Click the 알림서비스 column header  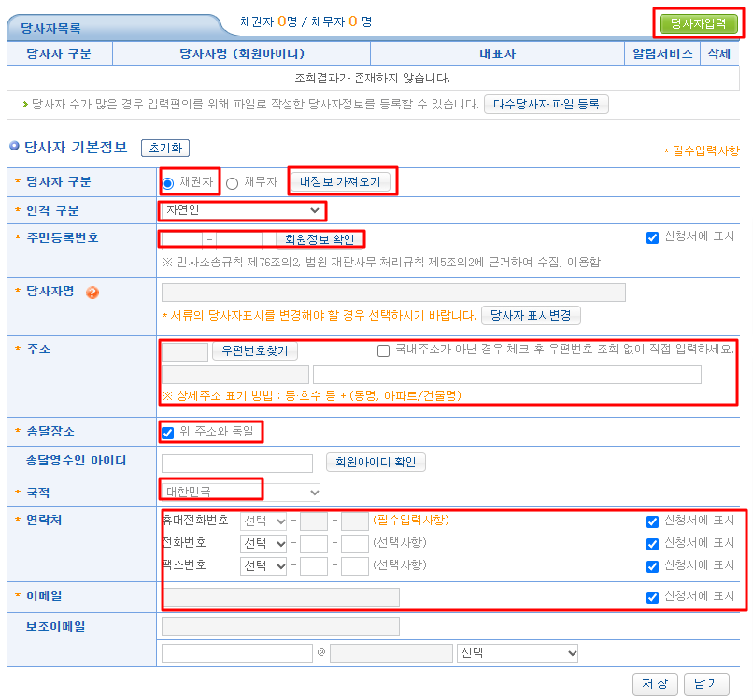tap(662, 53)
